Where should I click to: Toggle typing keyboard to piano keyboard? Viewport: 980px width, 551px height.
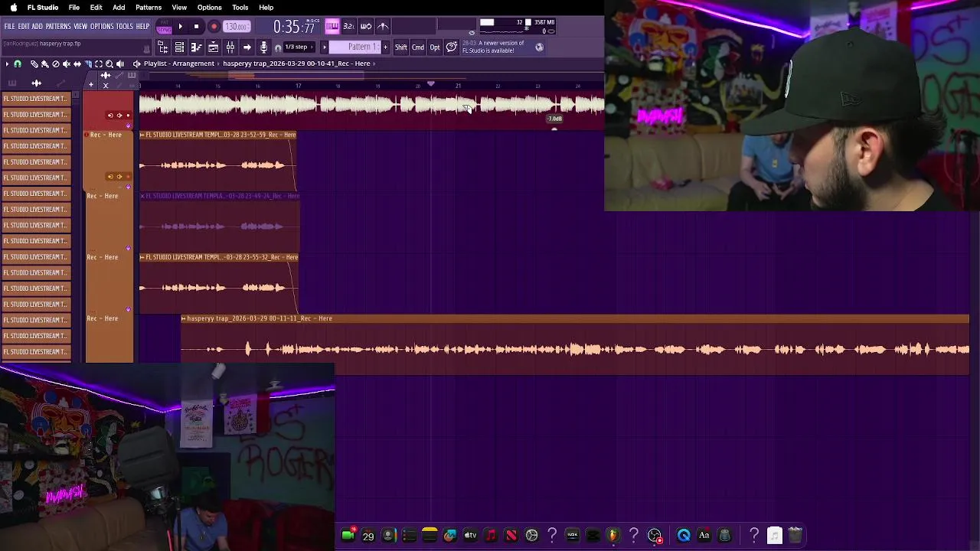pos(332,27)
